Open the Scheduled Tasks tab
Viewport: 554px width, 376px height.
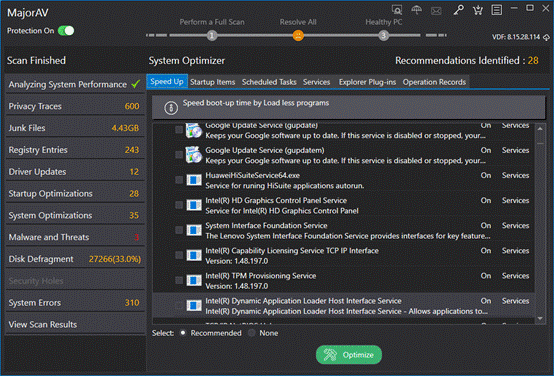tap(269, 82)
